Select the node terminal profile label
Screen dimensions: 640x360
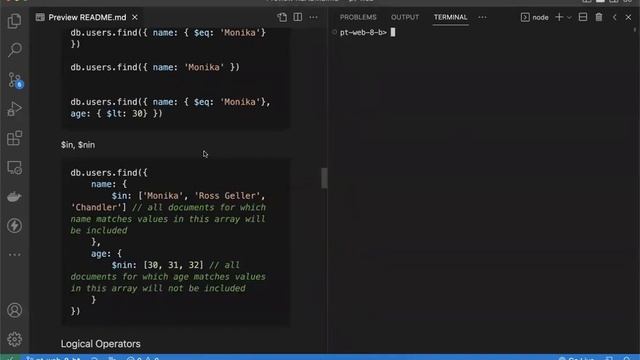pyautogui.click(x=535, y=17)
